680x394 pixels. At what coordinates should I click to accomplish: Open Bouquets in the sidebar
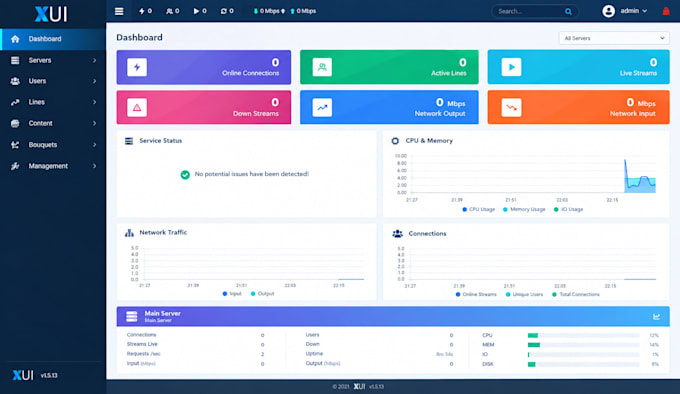[53, 144]
